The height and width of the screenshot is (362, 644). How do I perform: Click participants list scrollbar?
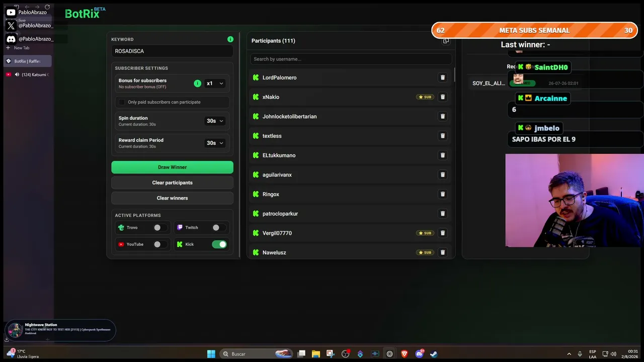pyautogui.click(x=455, y=74)
